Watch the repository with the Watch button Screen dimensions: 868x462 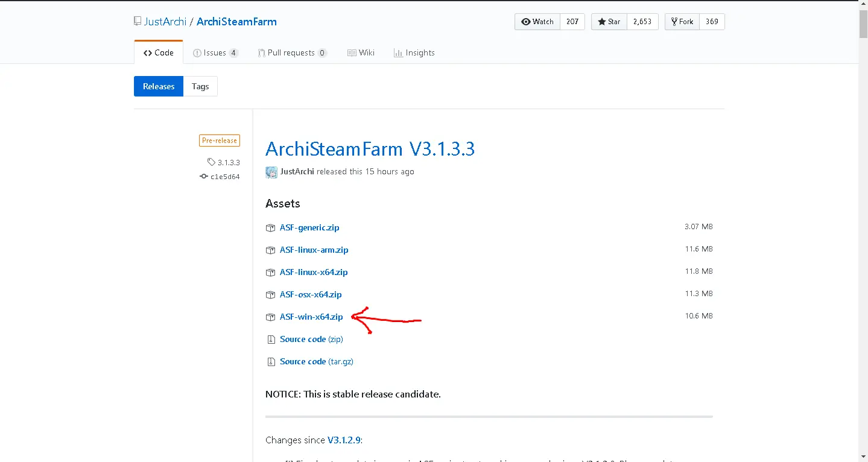pyautogui.click(x=537, y=22)
